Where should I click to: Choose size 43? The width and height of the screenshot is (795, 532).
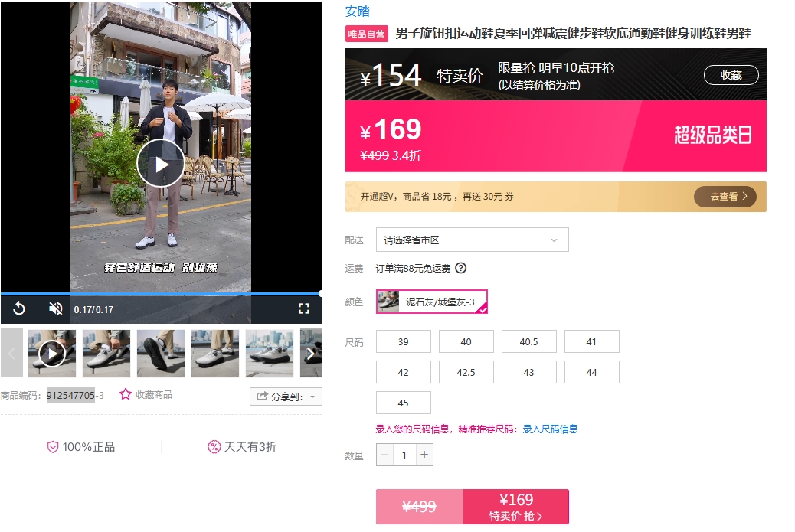click(x=528, y=372)
